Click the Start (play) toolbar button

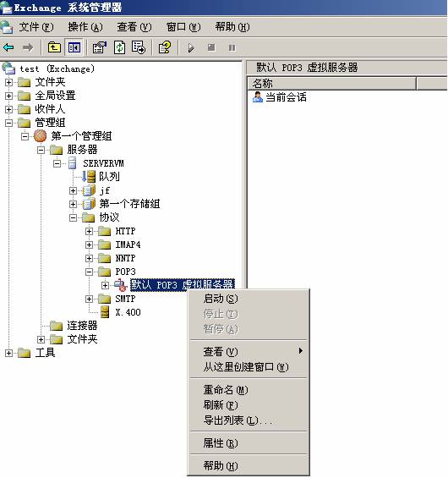coord(191,48)
